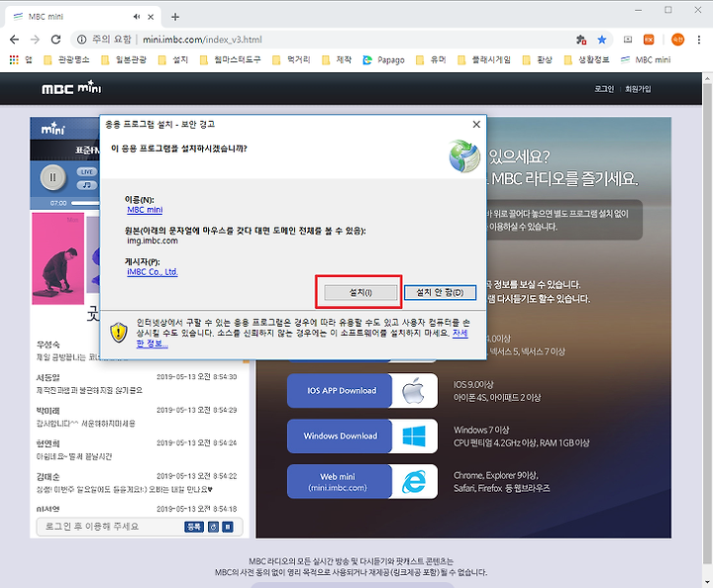This screenshot has width=713, height=588.
Task: Close the MBC mini browser tab
Action: point(151,17)
